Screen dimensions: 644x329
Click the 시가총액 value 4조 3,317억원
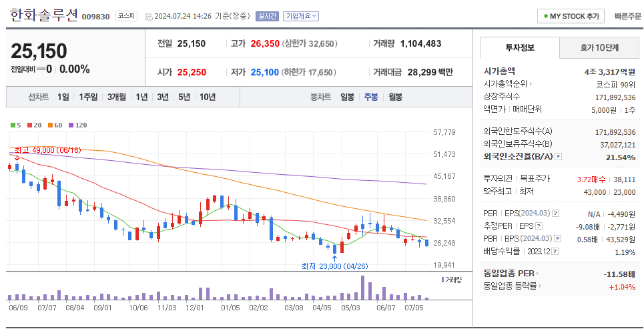click(610, 72)
